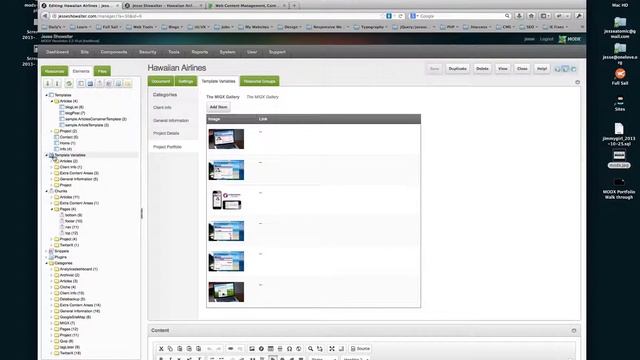Click the Google search field in the browser

(460, 16)
